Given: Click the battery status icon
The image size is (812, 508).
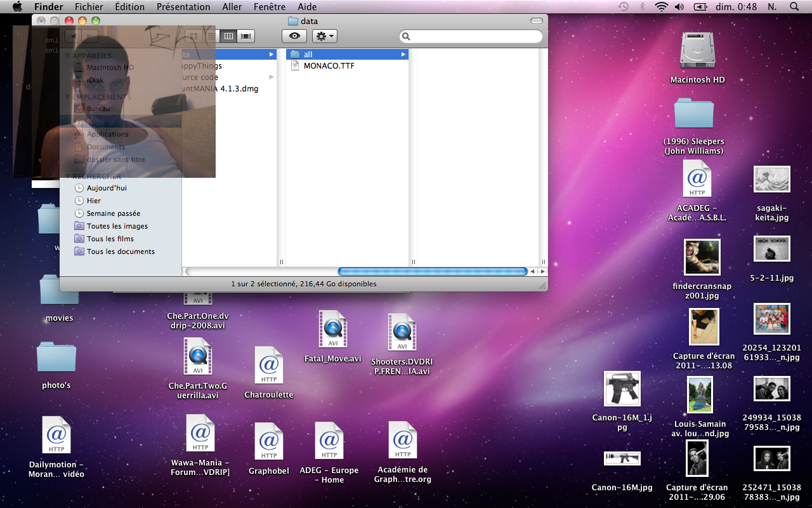Looking at the screenshot, I should click(x=700, y=7).
